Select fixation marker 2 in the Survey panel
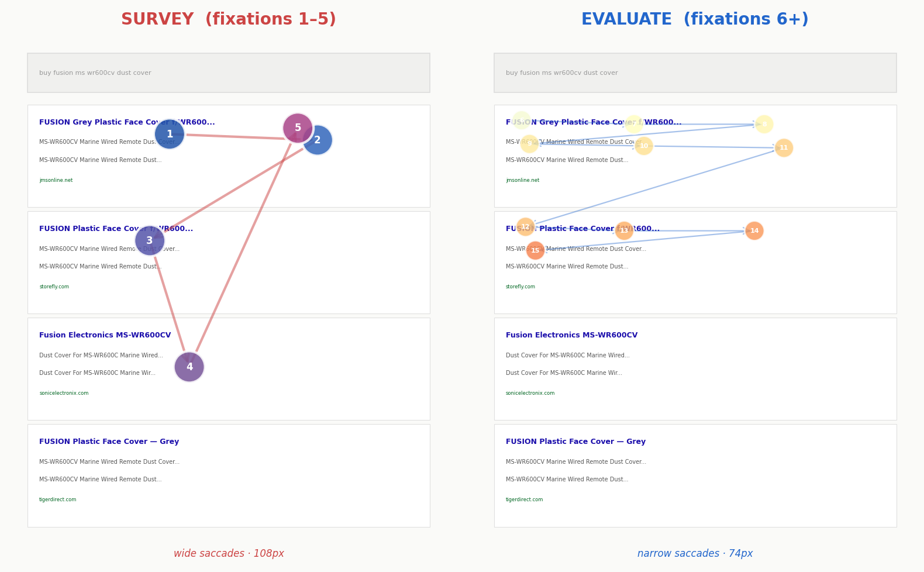Viewport: 924px width, 572px height. pos(318,140)
